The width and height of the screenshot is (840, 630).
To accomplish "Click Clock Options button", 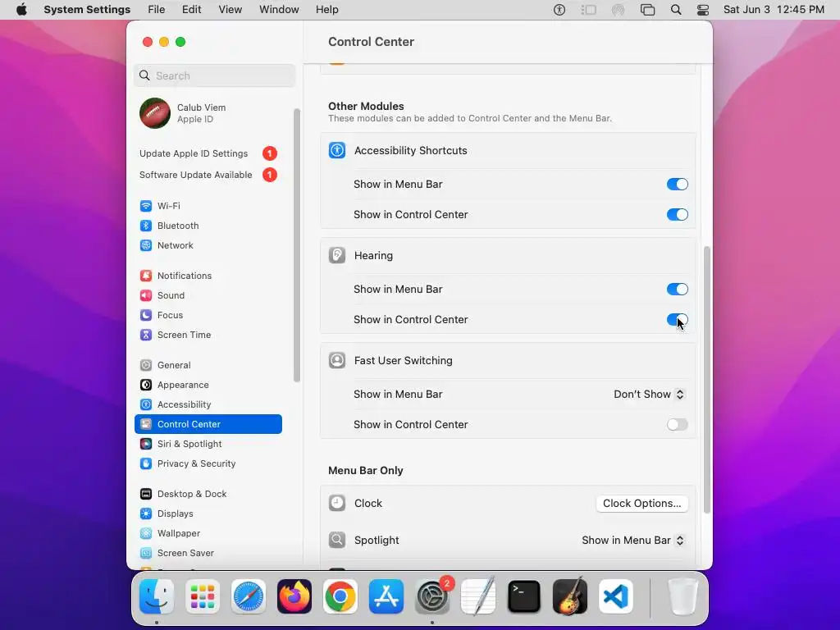I will tap(641, 504).
